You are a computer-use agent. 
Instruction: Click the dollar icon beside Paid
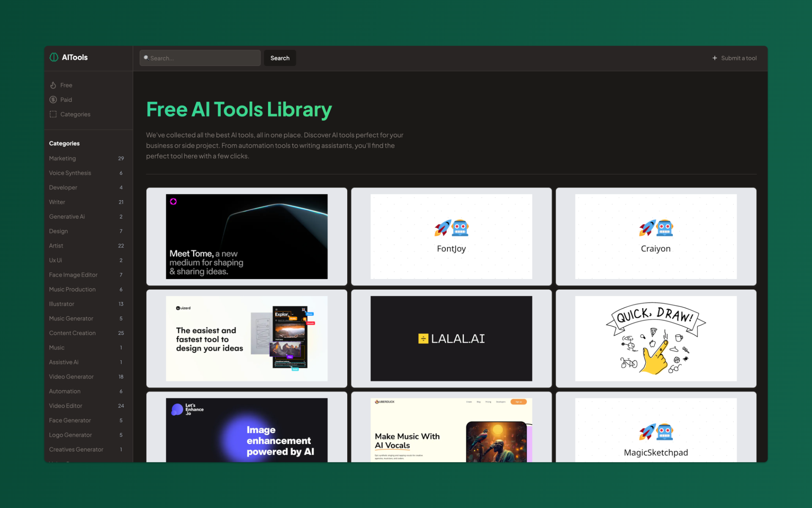click(54, 99)
